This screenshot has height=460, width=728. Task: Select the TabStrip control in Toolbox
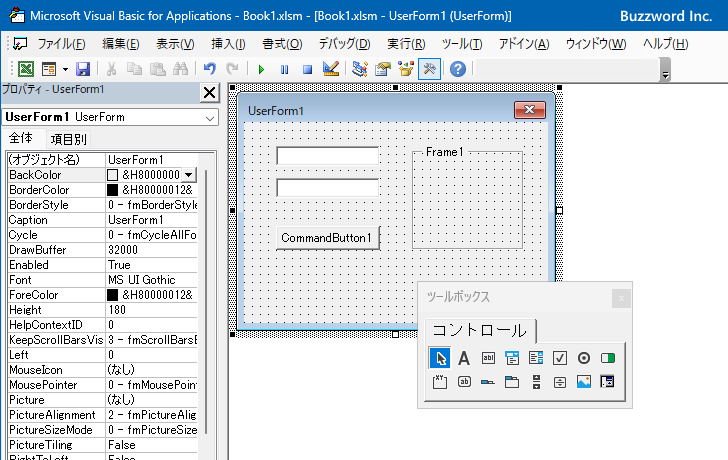coord(488,382)
